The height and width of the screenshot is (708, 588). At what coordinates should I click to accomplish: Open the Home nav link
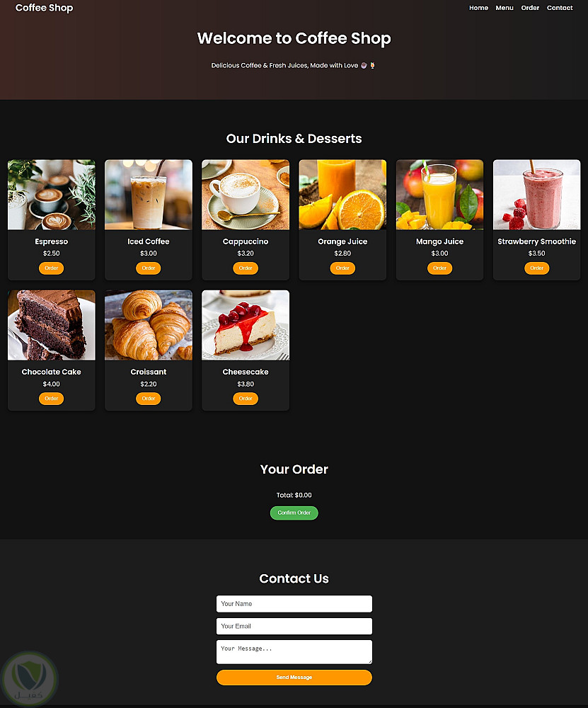(478, 8)
